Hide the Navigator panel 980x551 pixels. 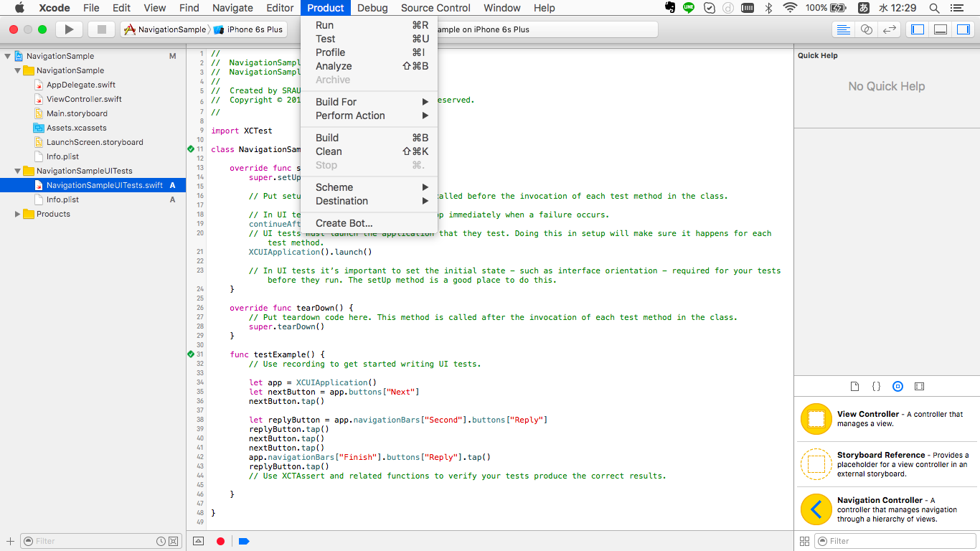point(917,29)
